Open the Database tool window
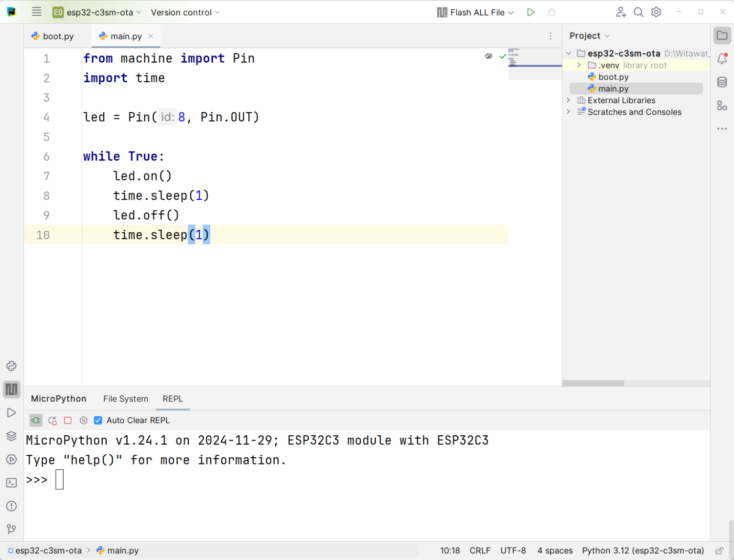The width and height of the screenshot is (734, 560). point(722,82)
